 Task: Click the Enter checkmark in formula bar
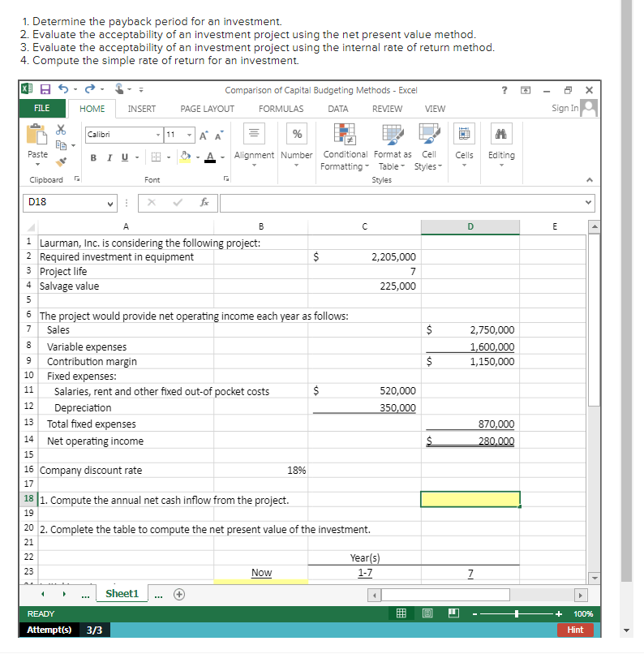178,203
